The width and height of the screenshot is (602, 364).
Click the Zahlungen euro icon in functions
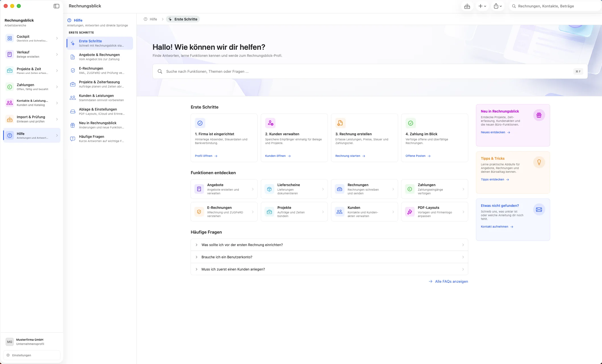click(x=410, y=189)
